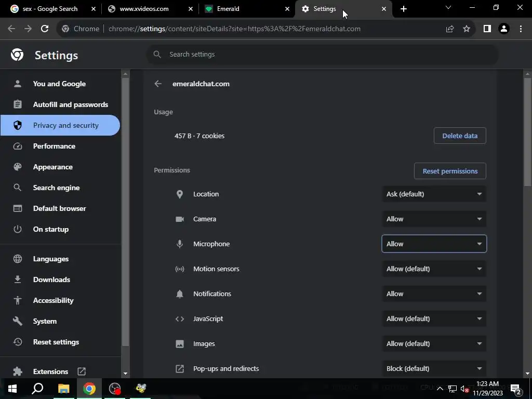Close the Settings tab
The height and width of the screenshot is (399, 532).
(x=384, y=9)
